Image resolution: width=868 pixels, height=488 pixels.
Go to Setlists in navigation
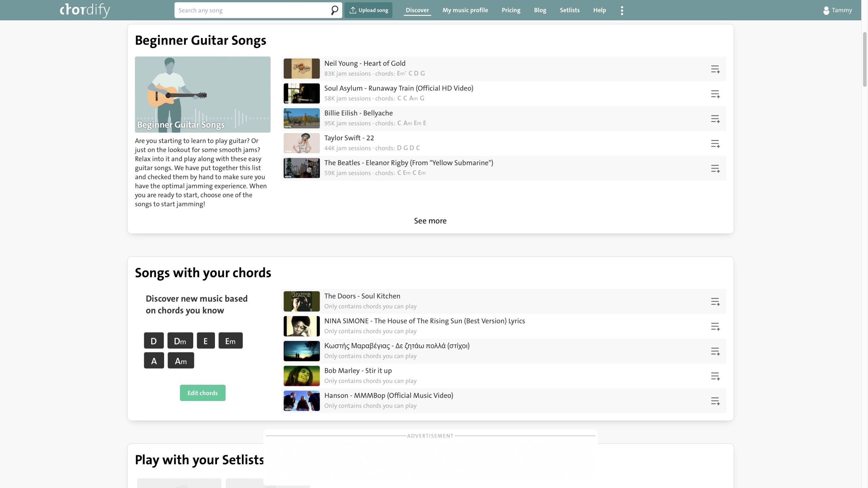[x=569, y=10]
